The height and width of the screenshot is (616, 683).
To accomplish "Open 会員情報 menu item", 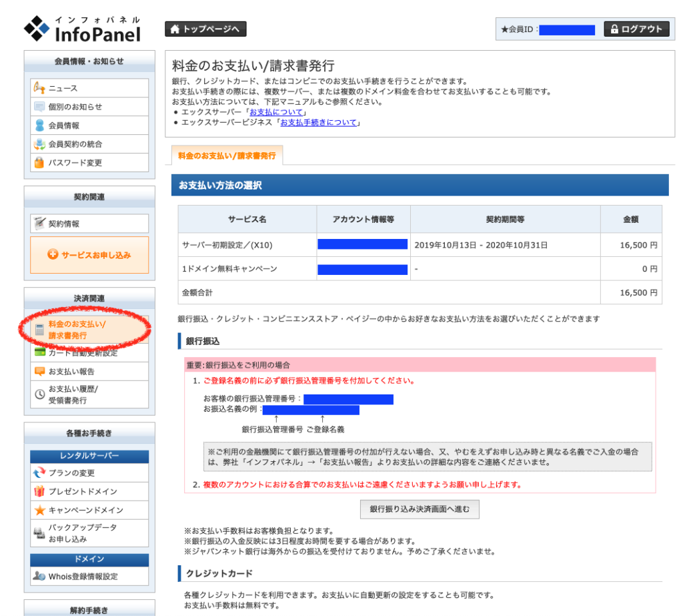I will point(89,125).
